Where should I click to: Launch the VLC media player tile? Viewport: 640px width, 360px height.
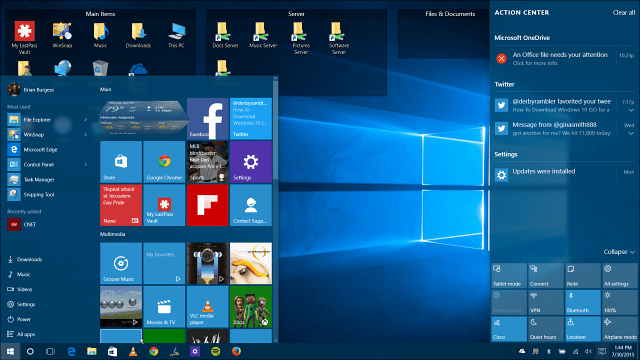[207, 307]
